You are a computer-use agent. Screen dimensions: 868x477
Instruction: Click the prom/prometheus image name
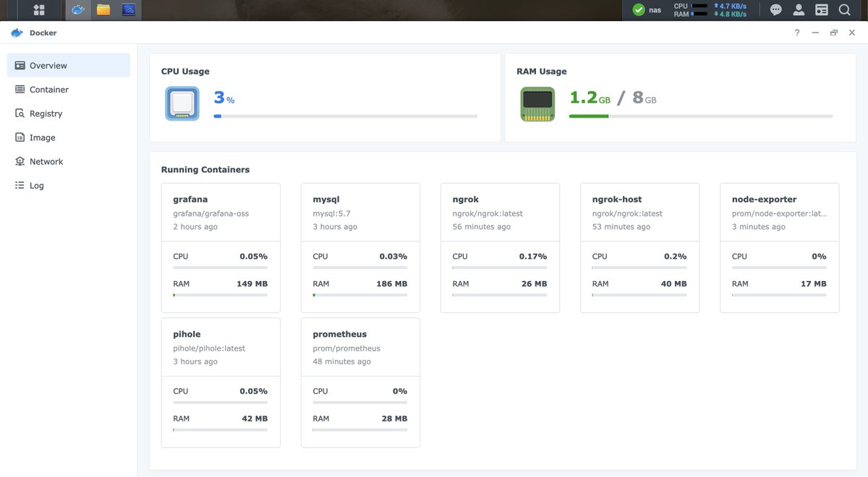(x=346, y=348)
